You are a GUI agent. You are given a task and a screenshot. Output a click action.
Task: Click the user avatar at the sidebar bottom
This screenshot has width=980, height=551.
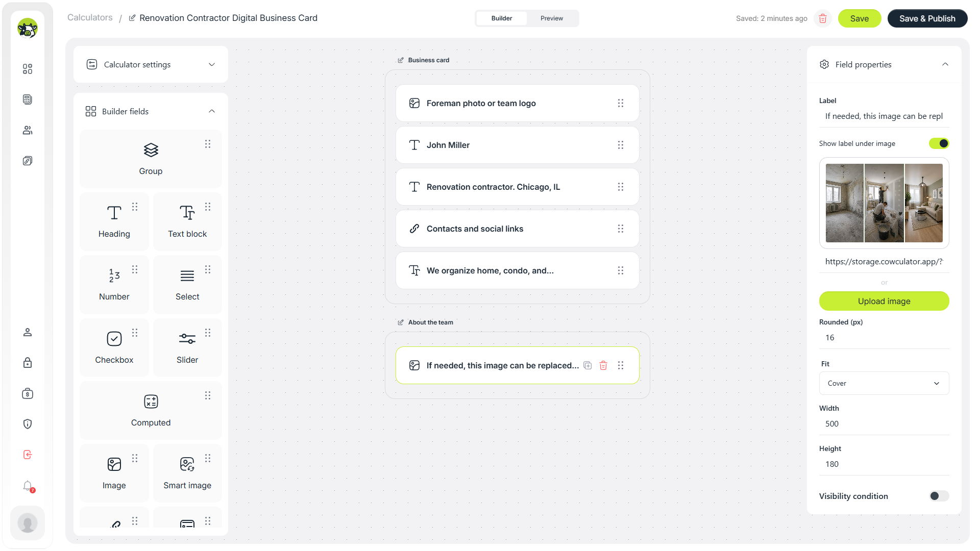click(x=28, y=523)
